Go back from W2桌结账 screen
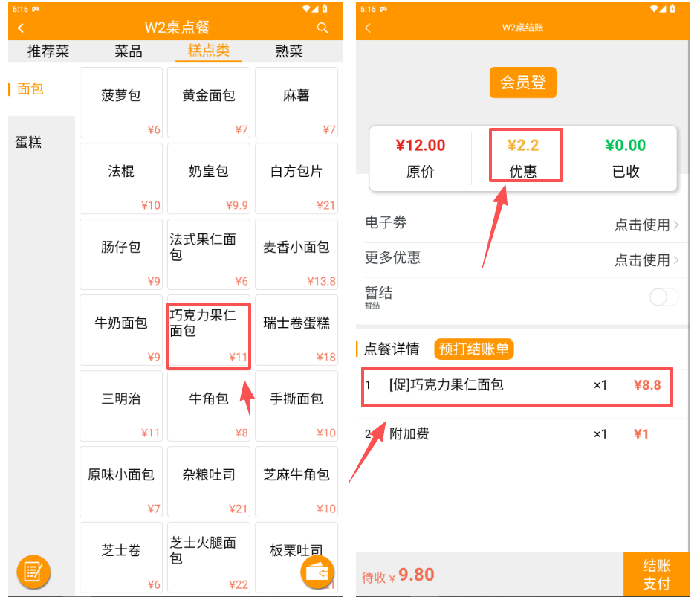 click(x=368, y=28)
